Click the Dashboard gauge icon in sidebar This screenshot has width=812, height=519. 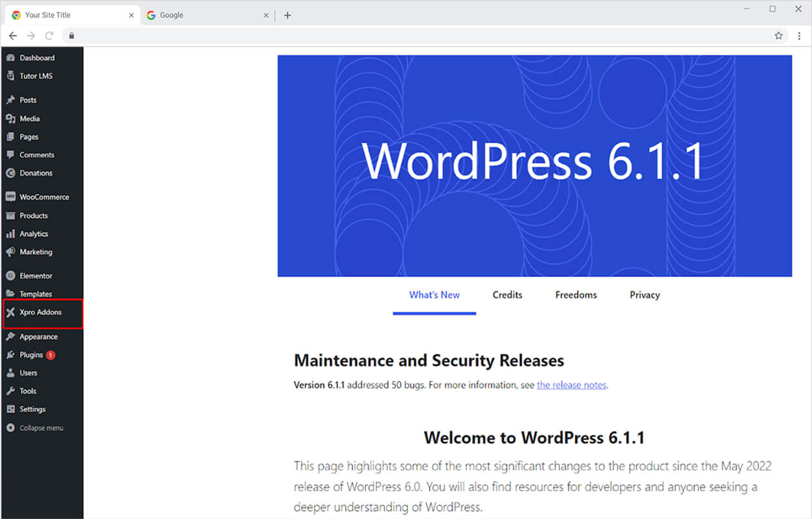tap(10, 58)
